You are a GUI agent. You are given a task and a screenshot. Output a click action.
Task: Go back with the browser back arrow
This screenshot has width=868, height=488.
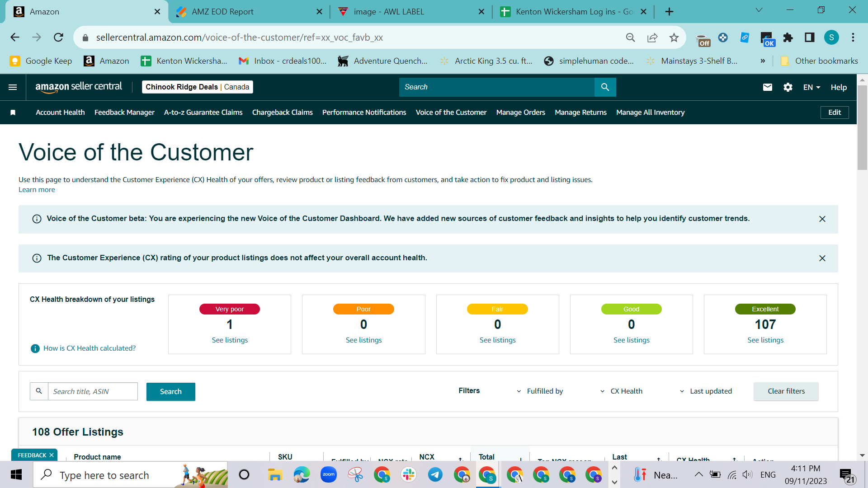[x=15, y=38]
